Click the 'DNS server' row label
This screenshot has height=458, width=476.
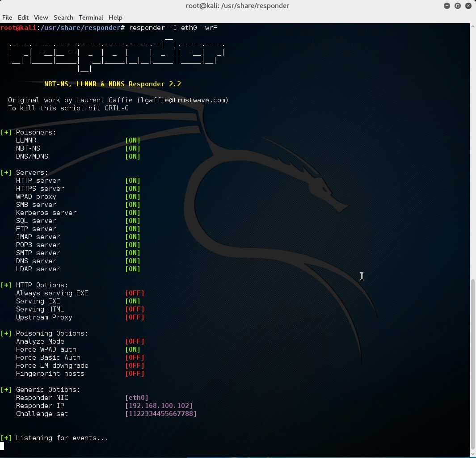pyautogui.click(x=36, y=261)
